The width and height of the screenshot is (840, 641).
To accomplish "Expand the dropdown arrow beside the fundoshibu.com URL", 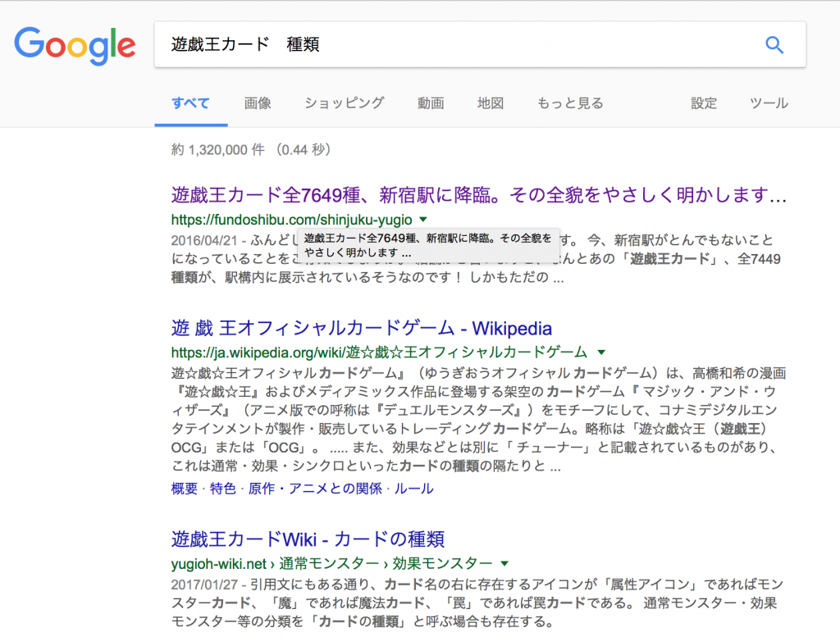I will (423, 219).
